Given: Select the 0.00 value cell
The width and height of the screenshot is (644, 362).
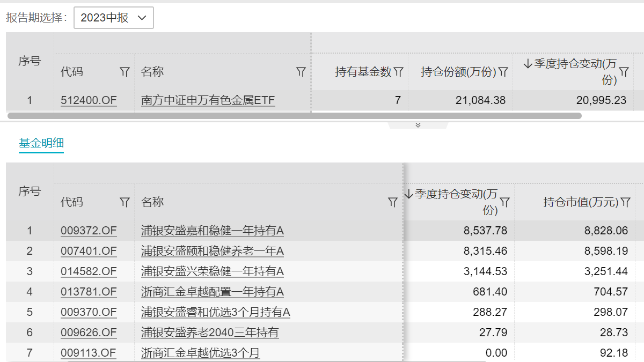Looking at the screenshot, I should click(x=459, y=352).
